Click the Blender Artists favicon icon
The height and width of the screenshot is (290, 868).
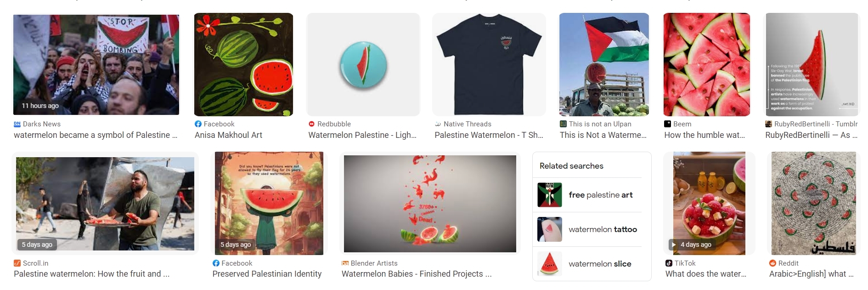[345, 263]
